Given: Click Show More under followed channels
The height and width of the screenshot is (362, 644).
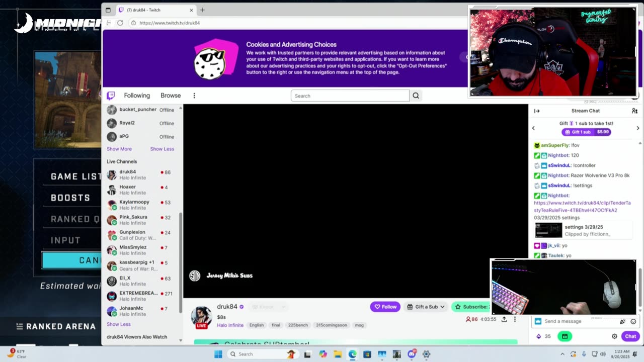Looking at the screenshot, I should [119, 149].
